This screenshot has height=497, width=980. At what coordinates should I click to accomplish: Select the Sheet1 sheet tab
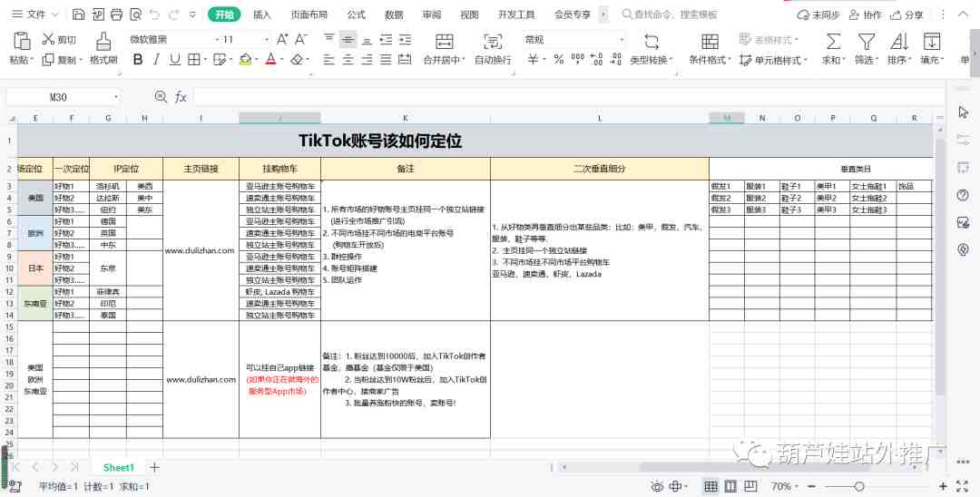click(119, 468)
